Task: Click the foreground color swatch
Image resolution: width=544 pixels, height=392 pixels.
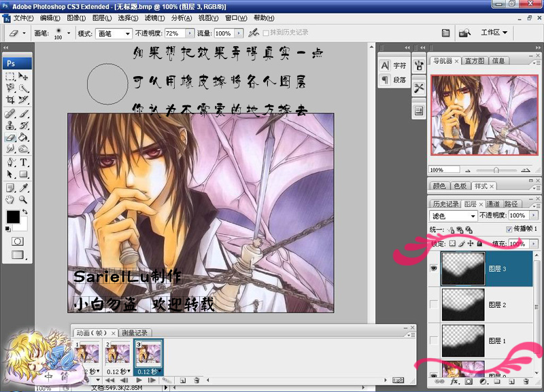Action: [x=13, y=217]
